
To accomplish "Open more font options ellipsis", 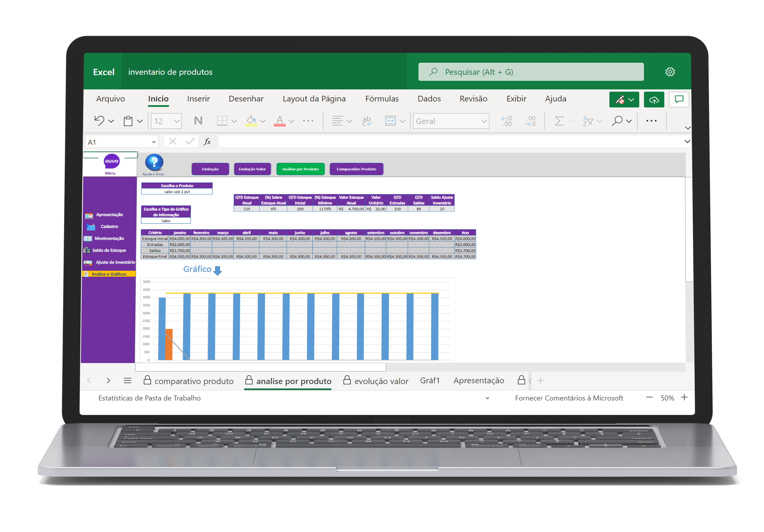I will (308, 121).
